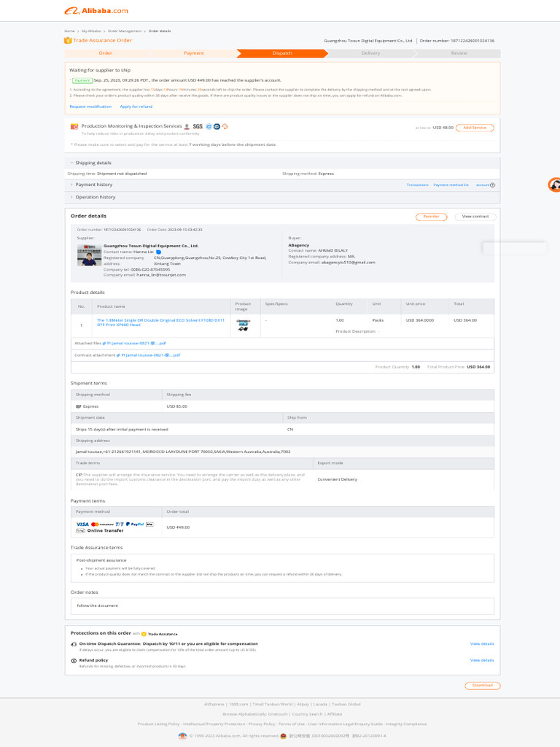
Task: Click the Trade Assurance Order badge icon
Action: click(x=68, y=40)
